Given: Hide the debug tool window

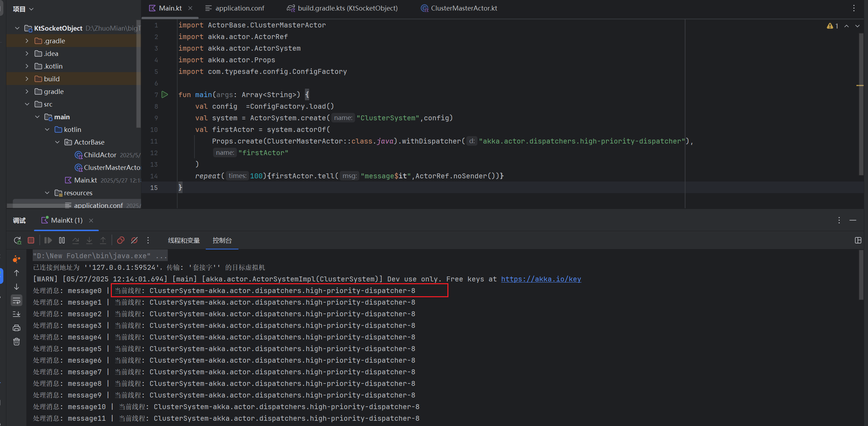Looking at the screenshot, I should coord(853,220).
